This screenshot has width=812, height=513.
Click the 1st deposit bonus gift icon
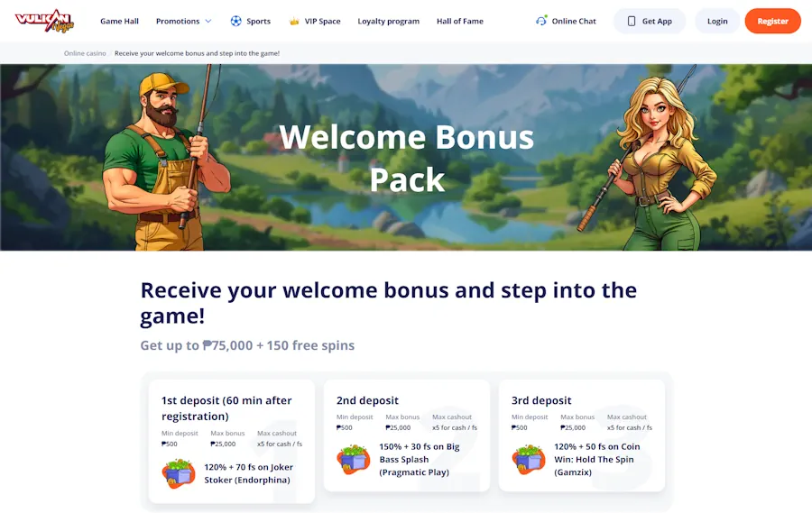click(179, 473)
